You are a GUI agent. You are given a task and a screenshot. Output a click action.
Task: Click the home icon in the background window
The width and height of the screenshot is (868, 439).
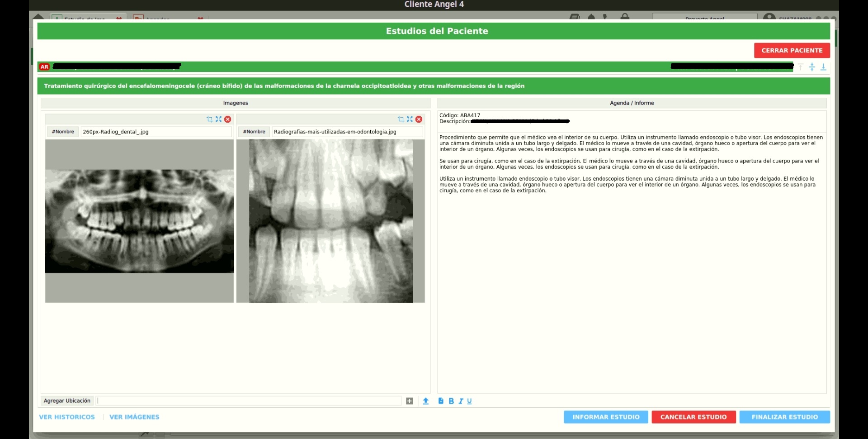coord(38,17)
